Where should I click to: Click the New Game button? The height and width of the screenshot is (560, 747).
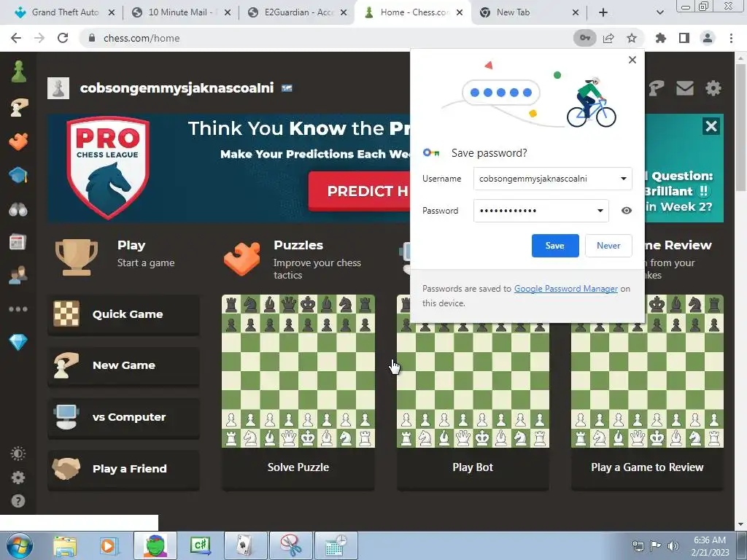123,365
